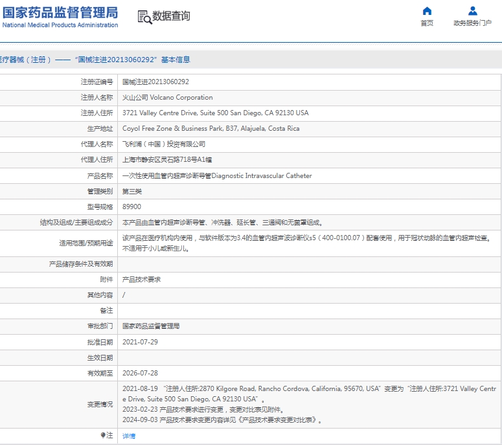The width and height of the screenshot is (502, 448).
Task: Click the 注册证编号 row label
Action: (97, 82)
